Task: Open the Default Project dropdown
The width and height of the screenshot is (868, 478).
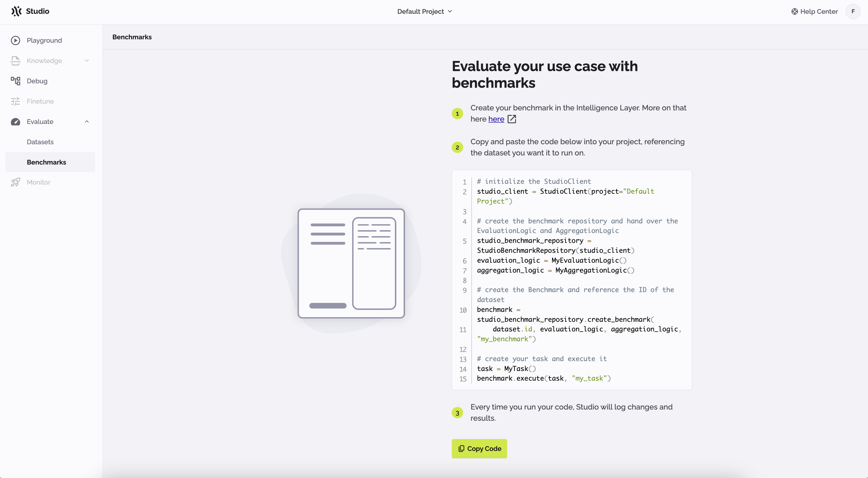Action: [424, 11]
